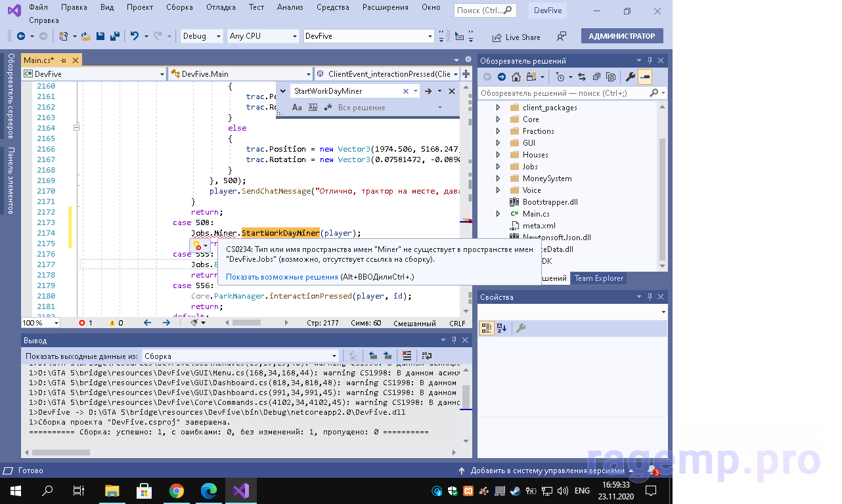Open the output source dropdown showing Сборка
Viewport: 842px width, 504px height.
tap(240, 356)
